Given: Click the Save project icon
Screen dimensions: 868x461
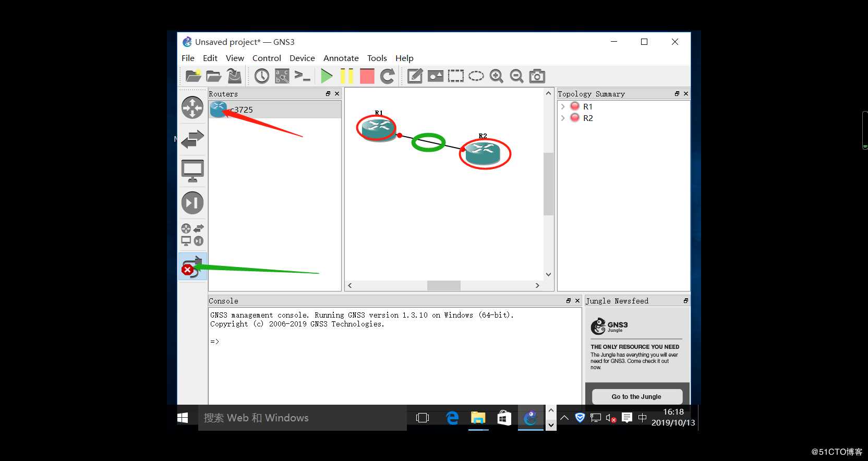Looking at the screenshot, I should coord(234,76).
